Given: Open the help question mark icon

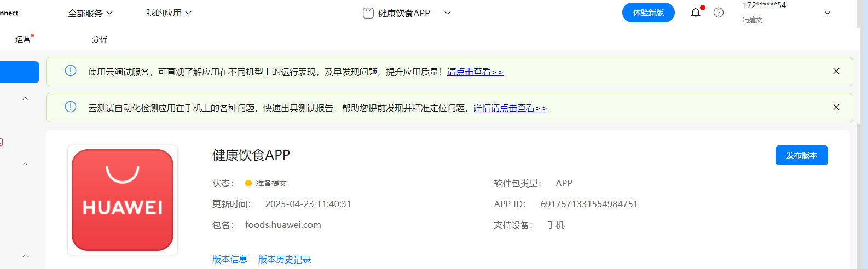Looking at the screenshot, I should (719, 13).
